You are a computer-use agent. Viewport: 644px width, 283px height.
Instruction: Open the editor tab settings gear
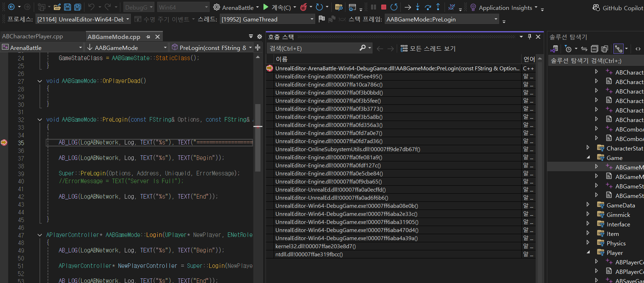(260, 37)
